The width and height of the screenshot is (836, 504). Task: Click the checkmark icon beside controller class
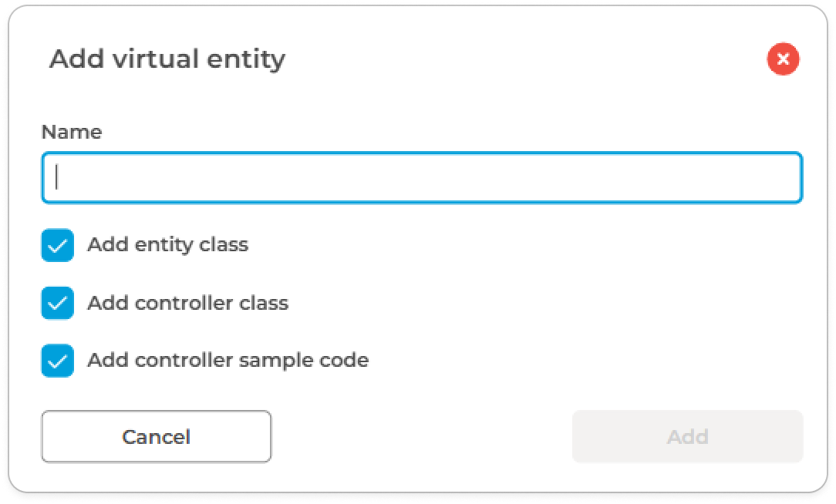(58, 303)
